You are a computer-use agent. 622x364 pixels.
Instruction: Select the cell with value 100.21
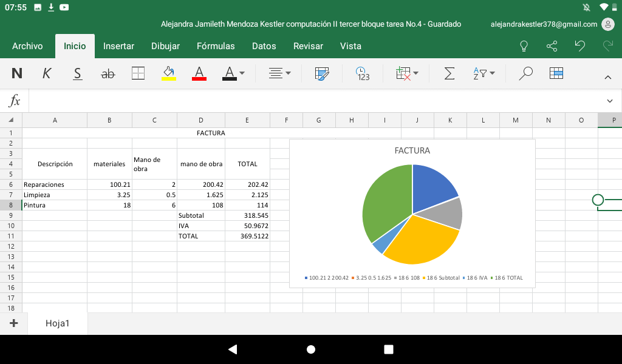[109, 184]
